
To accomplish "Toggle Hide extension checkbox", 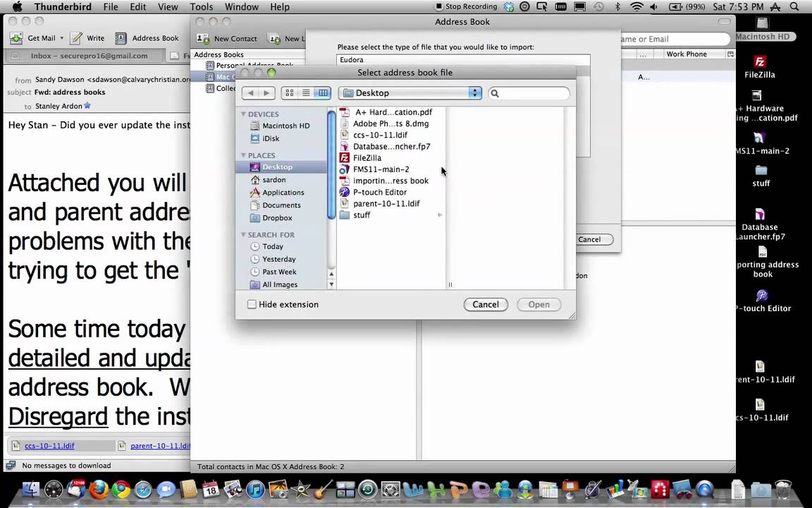I will click(252, 304).
